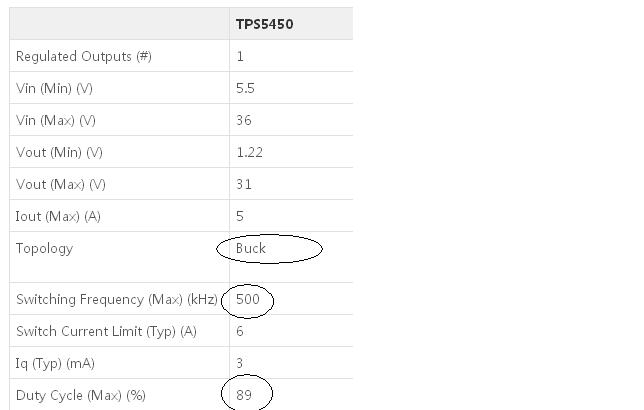This screenshot has width=644, height=410.
Task: Select the Vin (Min) (V) label
Action: point(55,88)
